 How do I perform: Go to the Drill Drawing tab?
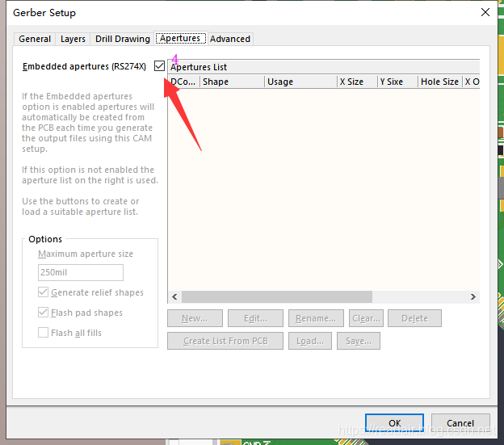123,39
